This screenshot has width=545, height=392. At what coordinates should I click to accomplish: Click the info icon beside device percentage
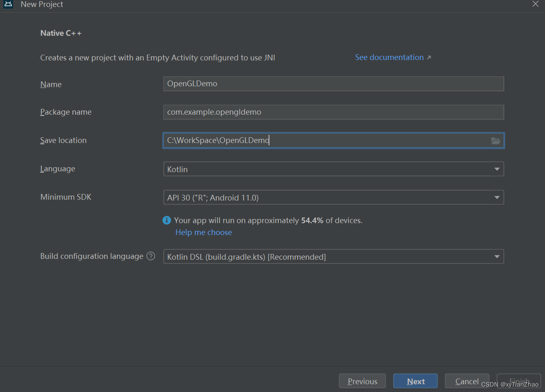pyautogui.click(x=167, y=220)
